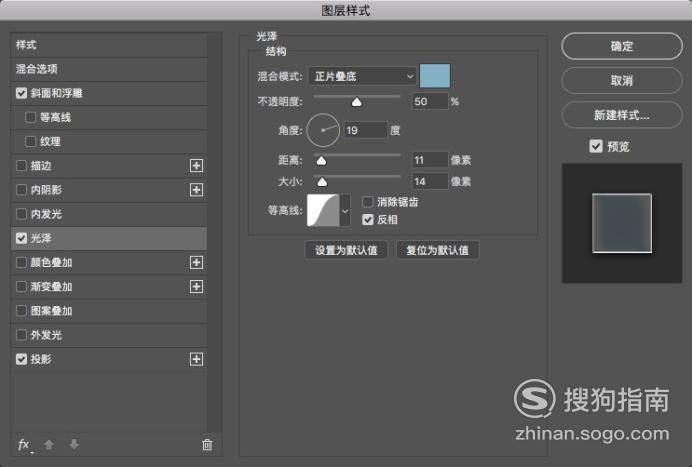Click the 距离 field showing 11
This screenshot has height=467, width=692.
[430, 160]
